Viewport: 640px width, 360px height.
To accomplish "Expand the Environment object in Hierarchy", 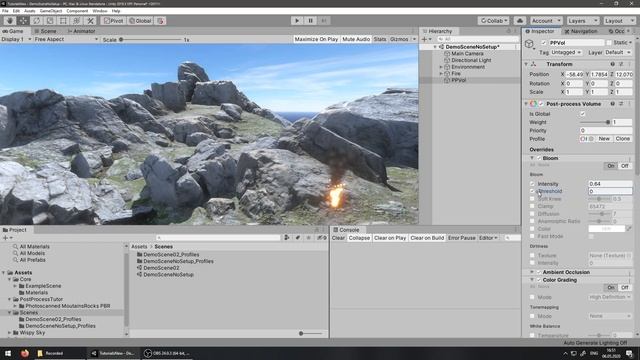I will [441, 67].
